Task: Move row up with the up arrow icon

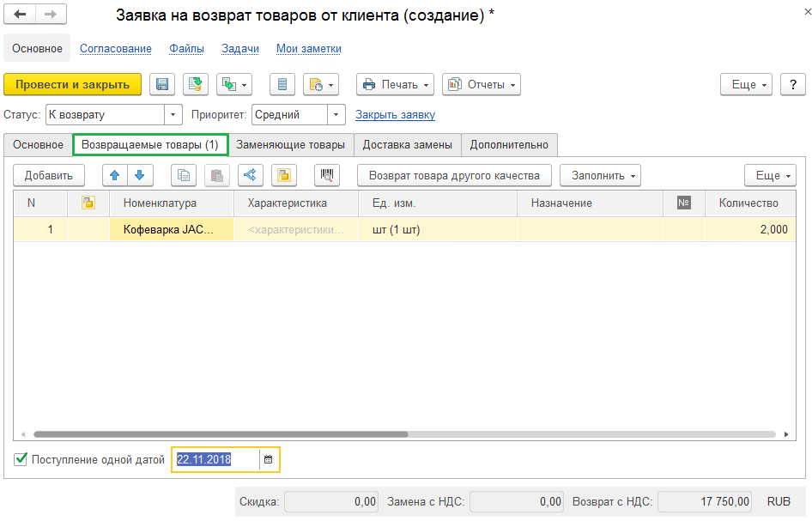Action: pos(114,175)
